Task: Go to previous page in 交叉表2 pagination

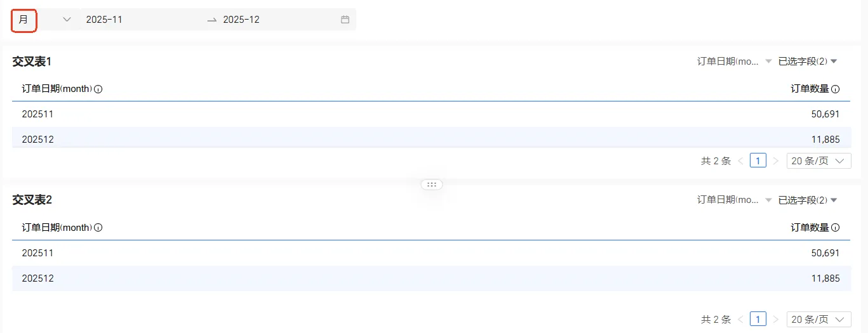Action: coord(740,319)
